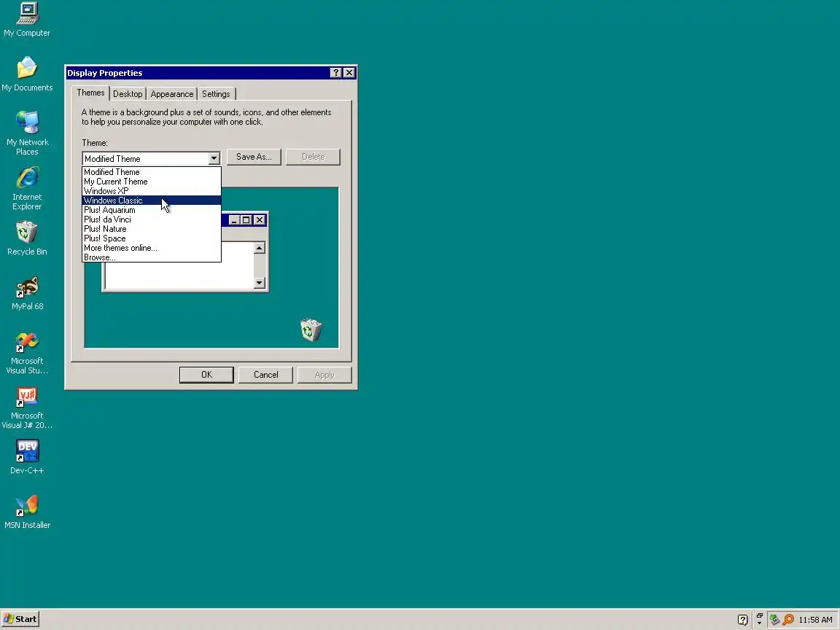Screen dimensions: 840x630
Task: Click the Safely Remove Hardware tray icon
Action: click(774, 620)
